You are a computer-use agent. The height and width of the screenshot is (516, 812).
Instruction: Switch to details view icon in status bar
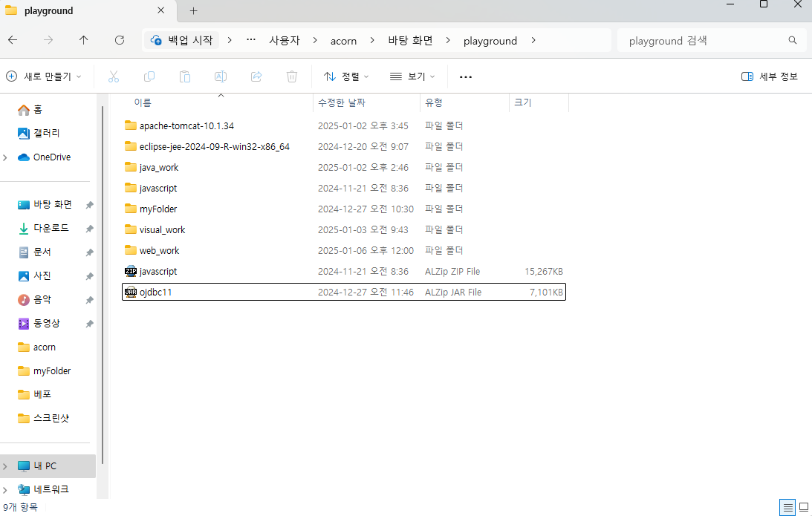pos(787,507)
